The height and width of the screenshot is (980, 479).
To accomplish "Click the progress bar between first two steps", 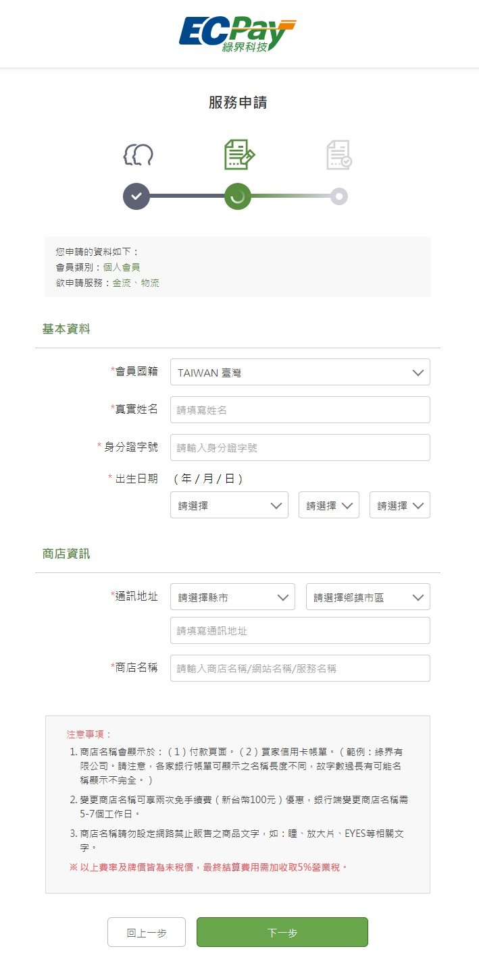I will click(x=187, y=196).
